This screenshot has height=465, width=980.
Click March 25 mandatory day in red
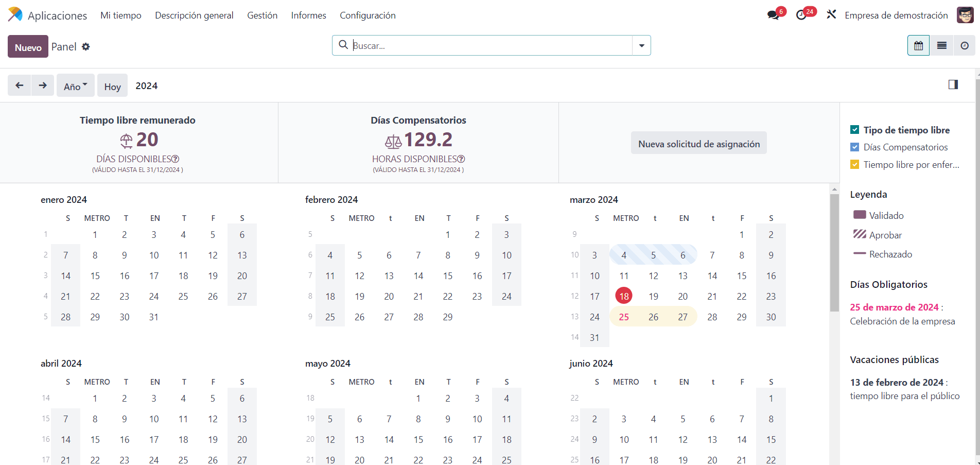pos(624,317)
